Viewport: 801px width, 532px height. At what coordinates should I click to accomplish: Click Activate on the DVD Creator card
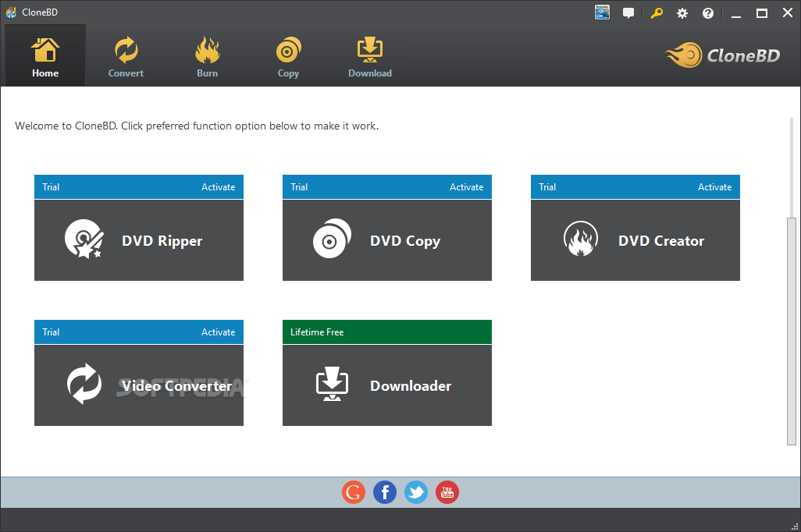pyautogui.click(x=714, y=187)
